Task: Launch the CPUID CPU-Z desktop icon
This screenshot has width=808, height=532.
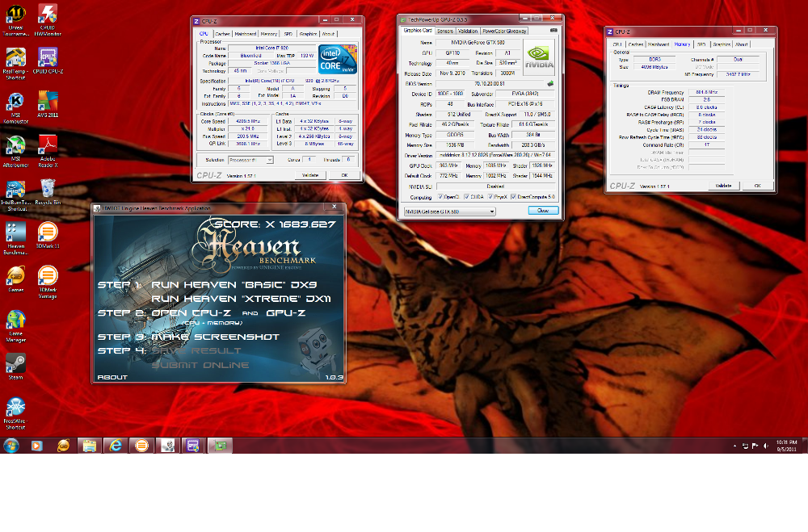Action: pos(48,61)
